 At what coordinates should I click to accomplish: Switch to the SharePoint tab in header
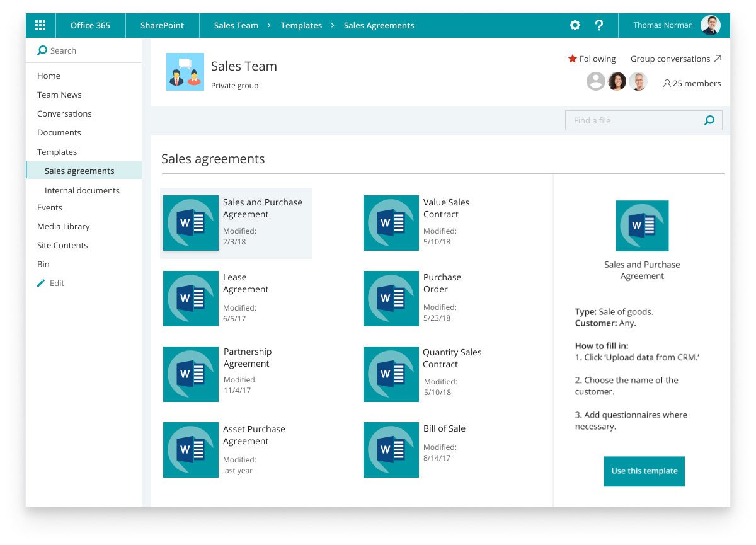click(162, 25)
